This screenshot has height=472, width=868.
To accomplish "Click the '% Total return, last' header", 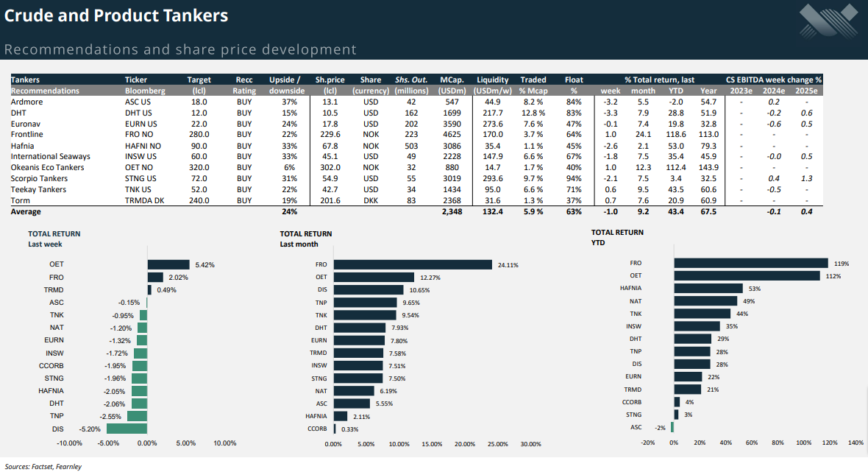I will pos(659,80).
